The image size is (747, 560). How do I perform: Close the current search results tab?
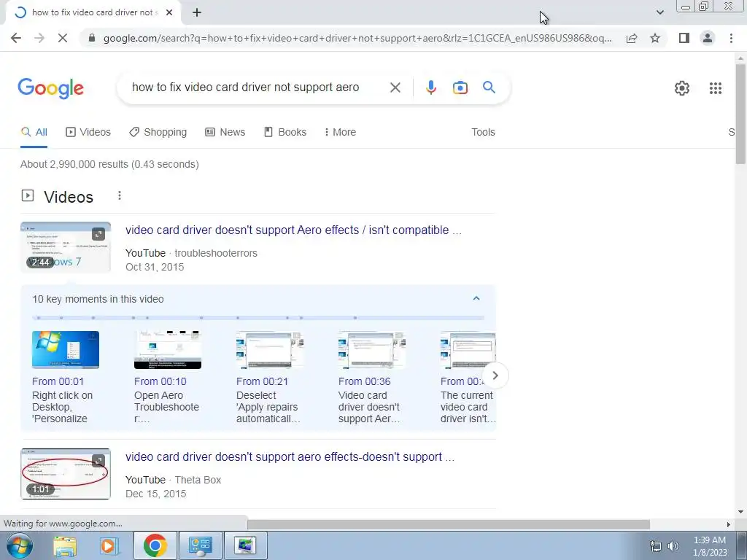tap(169, 13)
